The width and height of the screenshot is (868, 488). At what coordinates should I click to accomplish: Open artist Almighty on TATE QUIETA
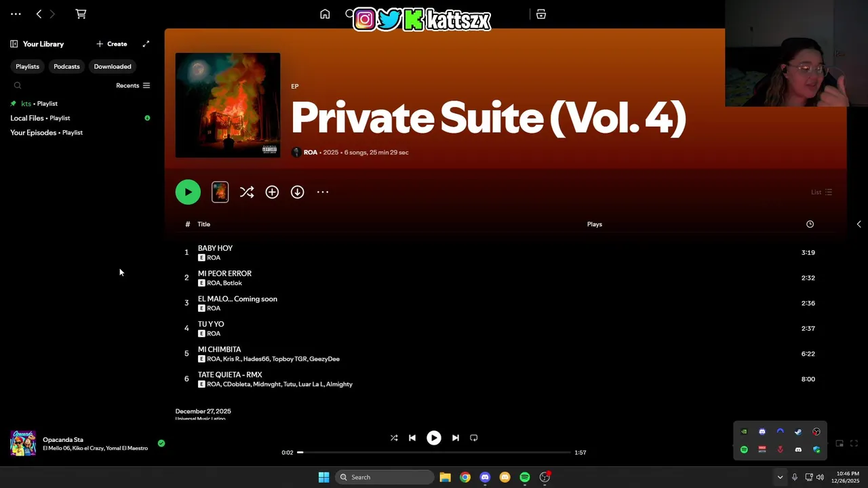tap(339, 384)
